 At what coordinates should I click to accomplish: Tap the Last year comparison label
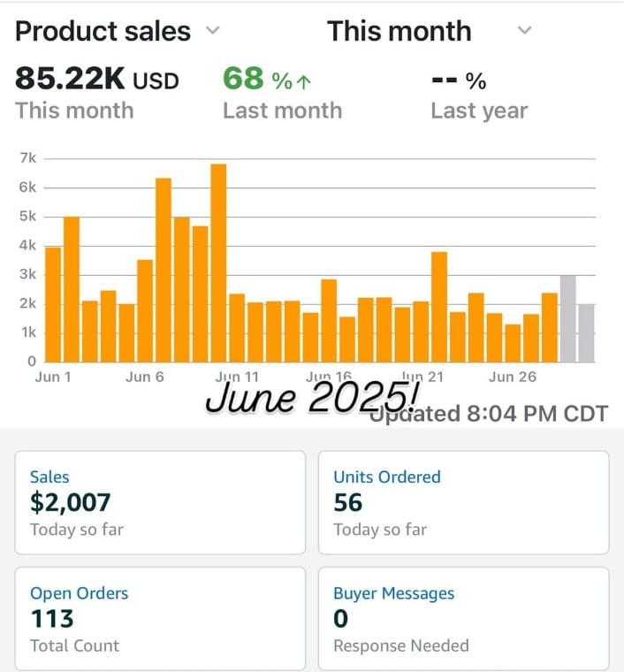[x=478, y=111]
